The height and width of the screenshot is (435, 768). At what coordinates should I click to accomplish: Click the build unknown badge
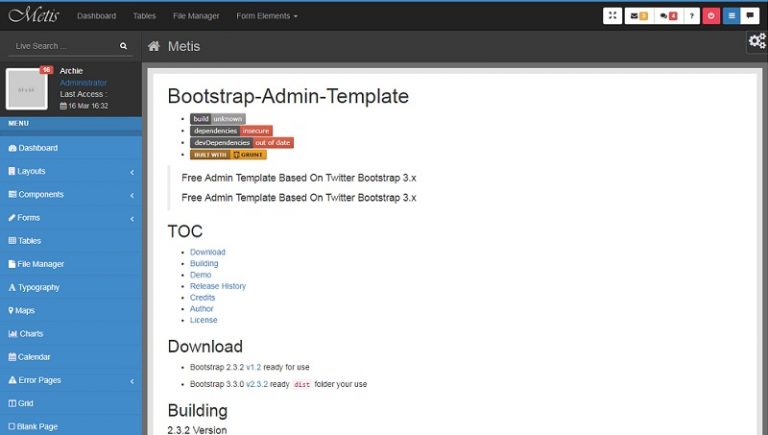[218, 119]
